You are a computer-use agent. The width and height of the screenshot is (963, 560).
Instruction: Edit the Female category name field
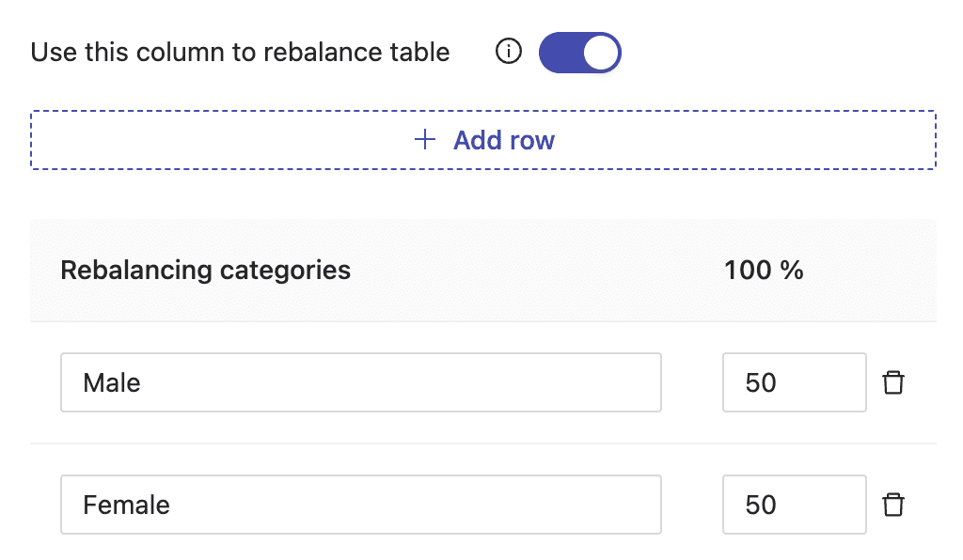(x=361, y=505)
